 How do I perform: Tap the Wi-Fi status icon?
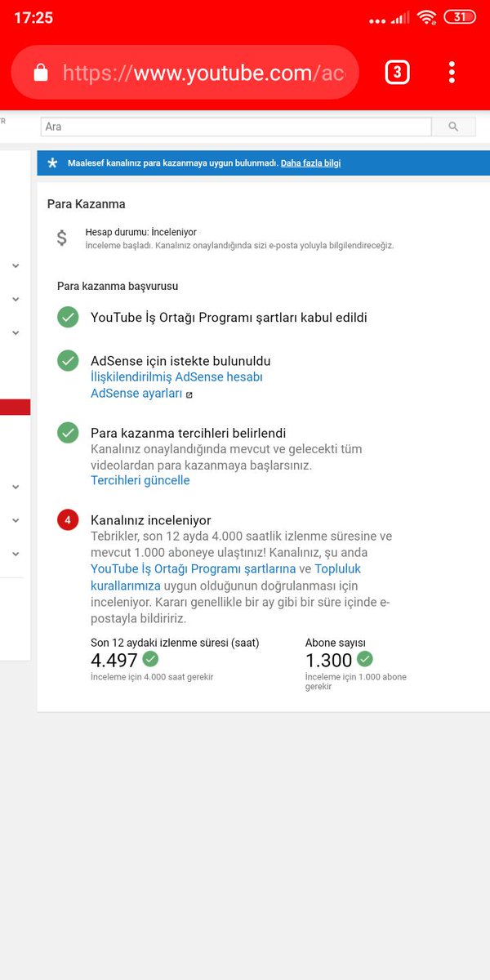pyautogui.click(x=426, y=17)
